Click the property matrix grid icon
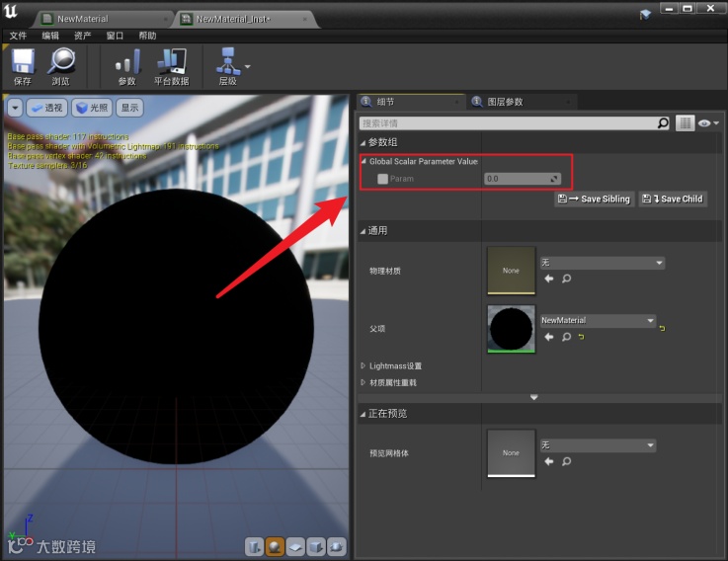This screenshot has width=728, height=561. 685,123
